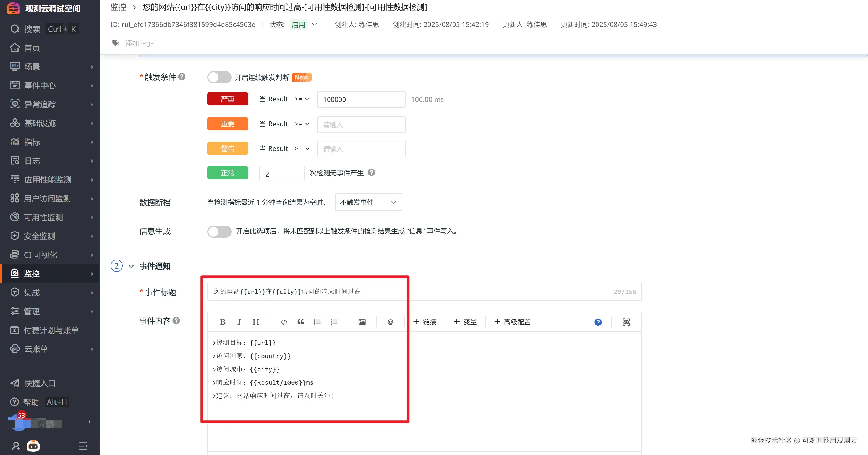This screenshot has height=455, width=868.
Task: Click the 重要 threshold input field
Action: (361, 125)
